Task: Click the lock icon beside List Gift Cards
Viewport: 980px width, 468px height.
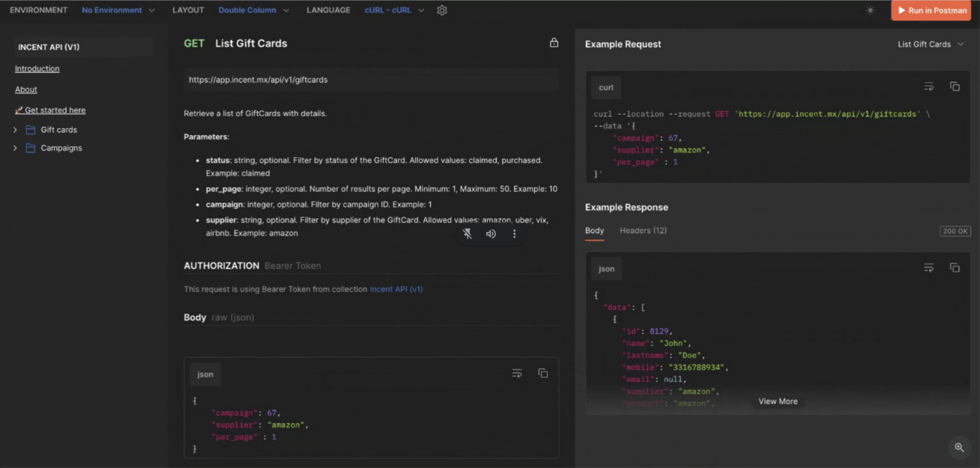Action: [554, 43]
